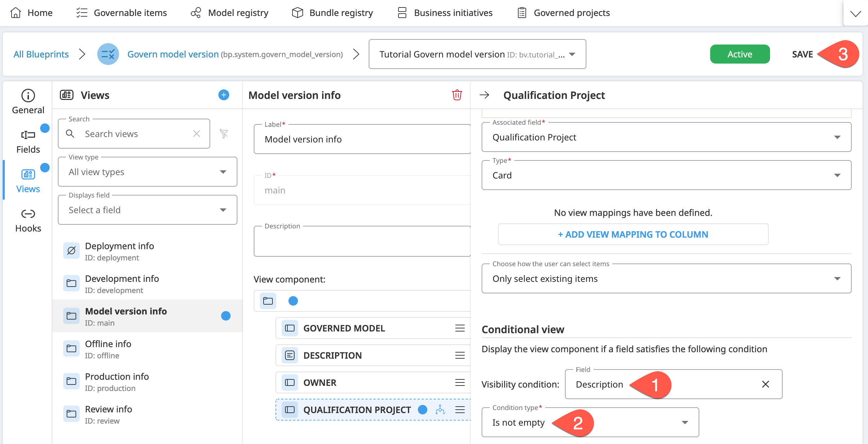Navigate to Business initiatives
Image resolution: width=868 pixels, height=444 pixels.
click(x=445, y=13)
